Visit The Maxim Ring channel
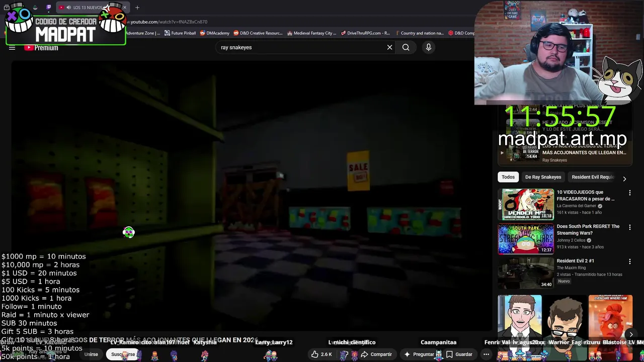The width and height of the screenshot is (644, 362). 571,267
